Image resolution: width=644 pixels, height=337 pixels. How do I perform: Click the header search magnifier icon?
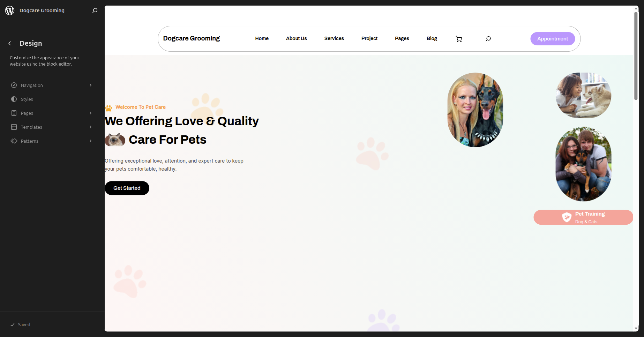point(488,39)
